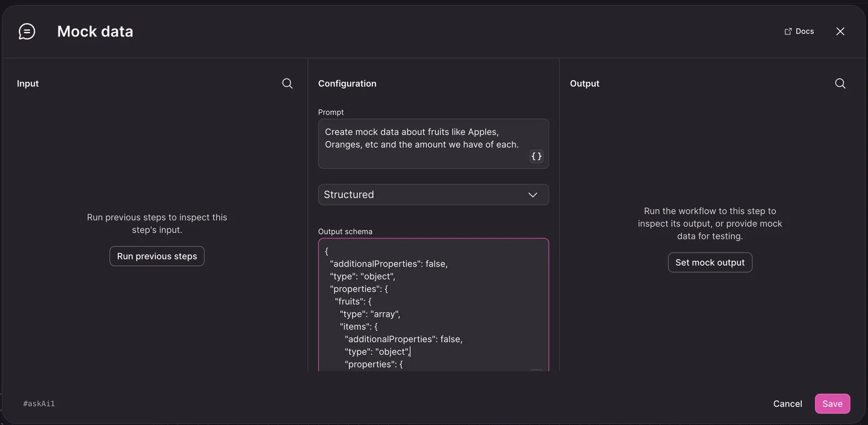Save the step configuration

[x=833, y=404]
